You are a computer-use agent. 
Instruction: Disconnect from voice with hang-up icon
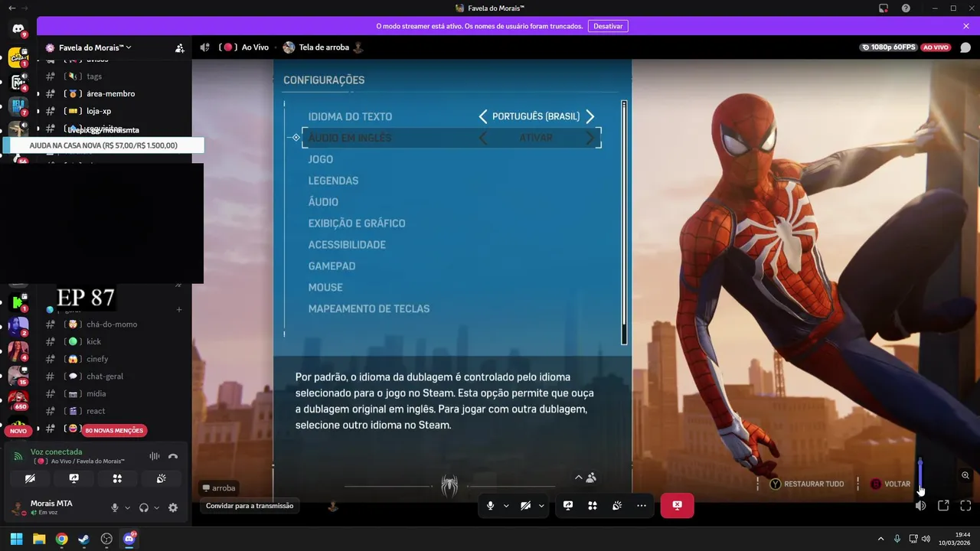click(173, 456)
